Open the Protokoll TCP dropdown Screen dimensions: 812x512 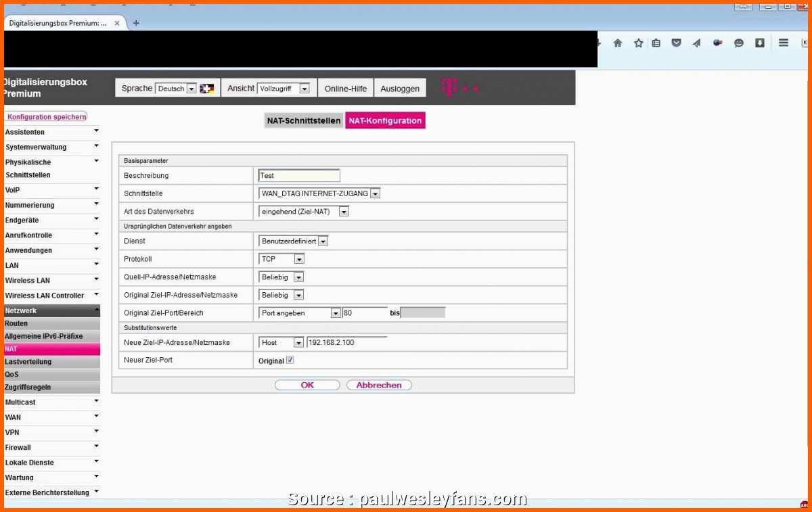click(x=281, y=259)
